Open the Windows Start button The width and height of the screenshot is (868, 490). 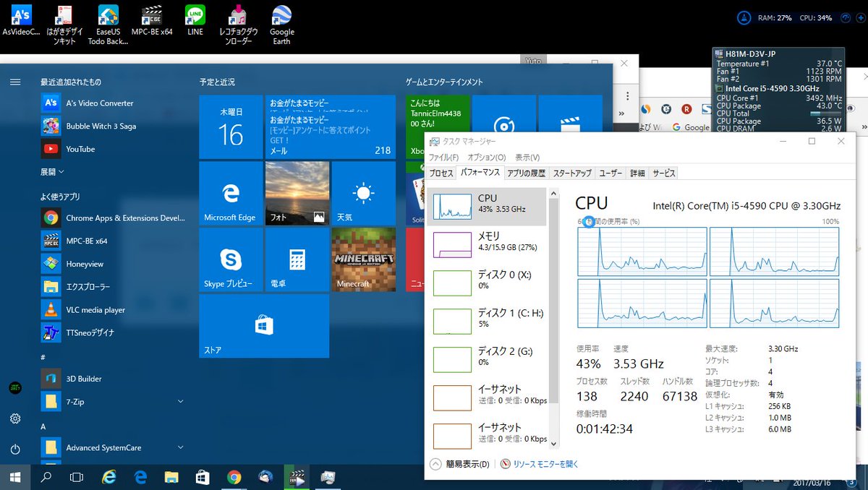tap(15, 477)
